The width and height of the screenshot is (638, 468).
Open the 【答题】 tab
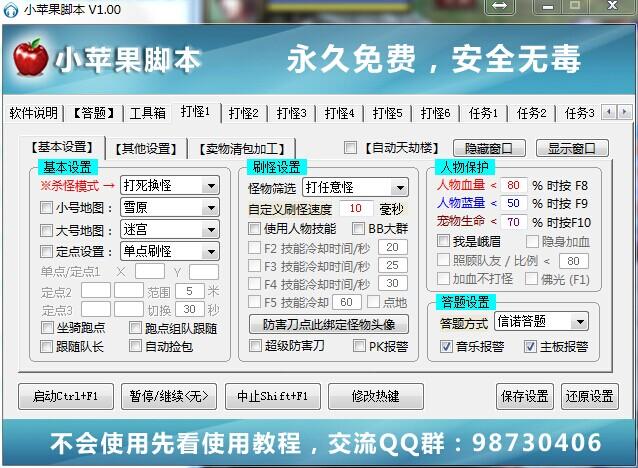tap(93, 113)
